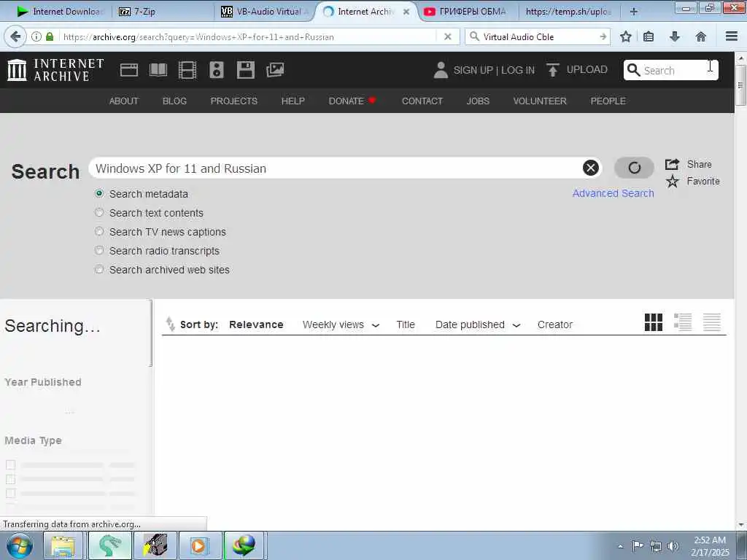Viewport: 747px width, 560px height.
Task: Click the Internet Archive logo
Action: pos(55,70)
